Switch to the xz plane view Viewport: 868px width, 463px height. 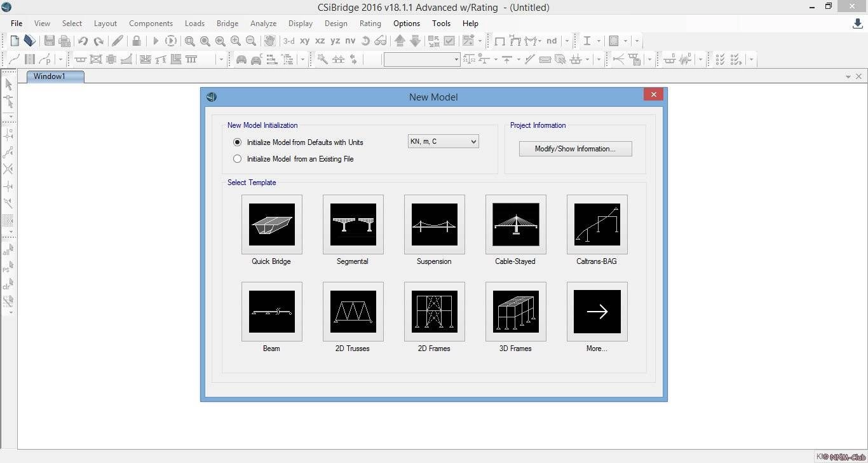click(320, 41)
